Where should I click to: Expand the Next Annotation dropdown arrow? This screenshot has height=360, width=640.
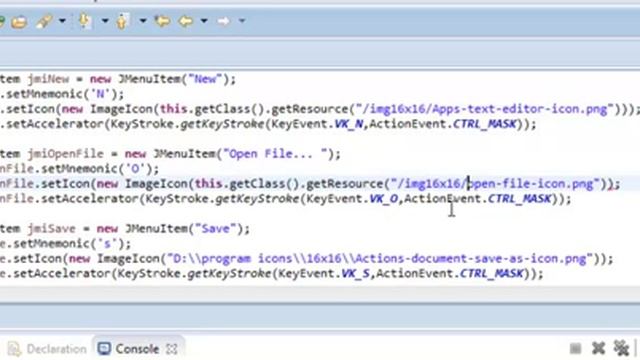tap(105, 20)
